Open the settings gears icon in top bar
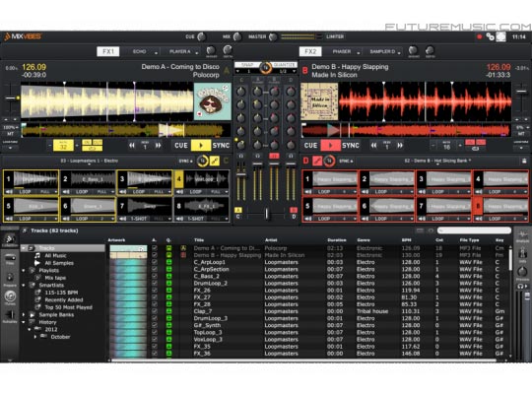The image size is (532, 394). point(490,36)
